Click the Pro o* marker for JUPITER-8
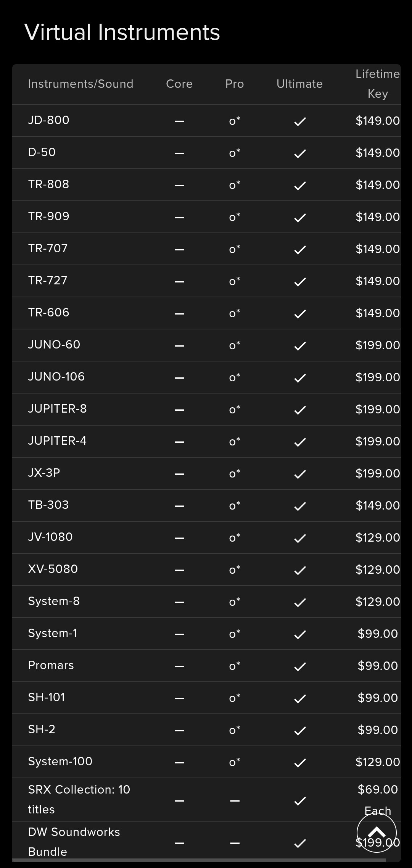412x868 pixels. tap(235, 409)
